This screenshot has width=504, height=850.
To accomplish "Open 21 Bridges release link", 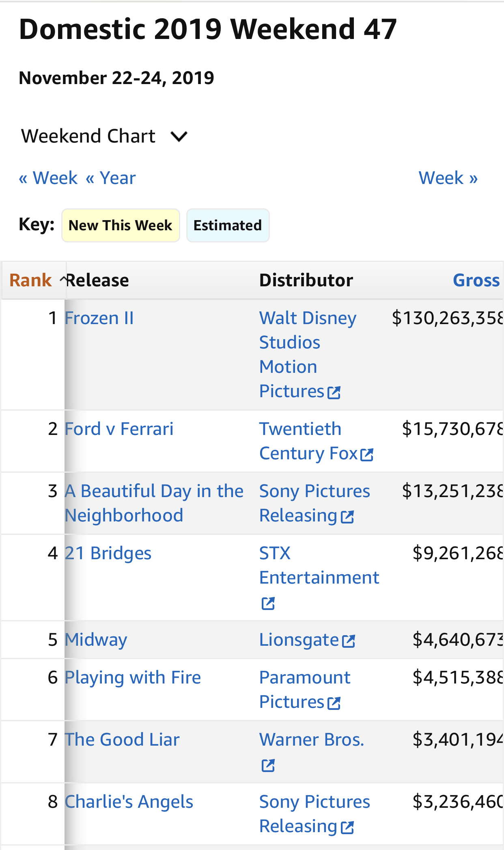I will [x=108, y=553].
